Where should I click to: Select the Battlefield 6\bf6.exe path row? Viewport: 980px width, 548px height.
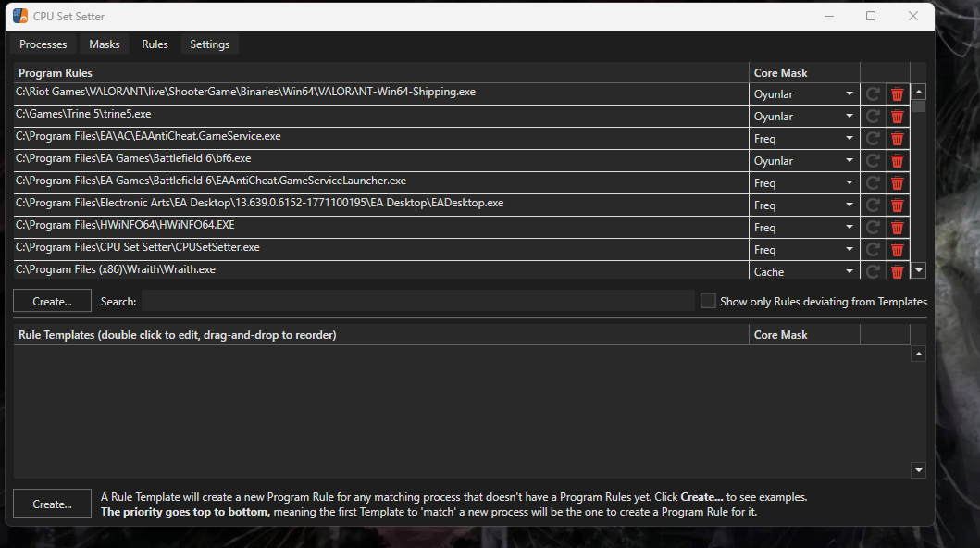(x=380, y=160)
